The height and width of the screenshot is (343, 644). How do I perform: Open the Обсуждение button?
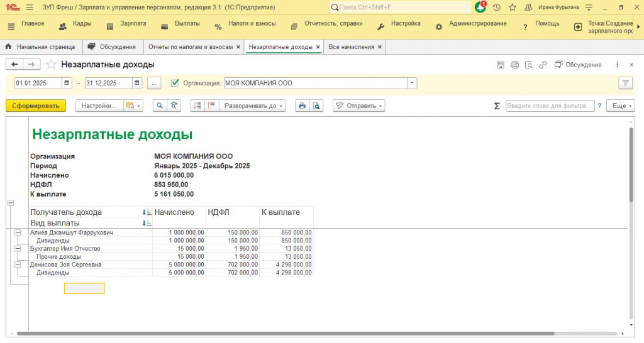(x=578, y=65)
